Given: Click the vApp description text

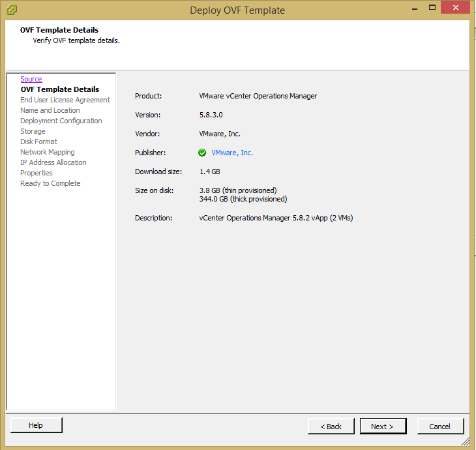Looking at the screenshot, I should click(276, 218).
